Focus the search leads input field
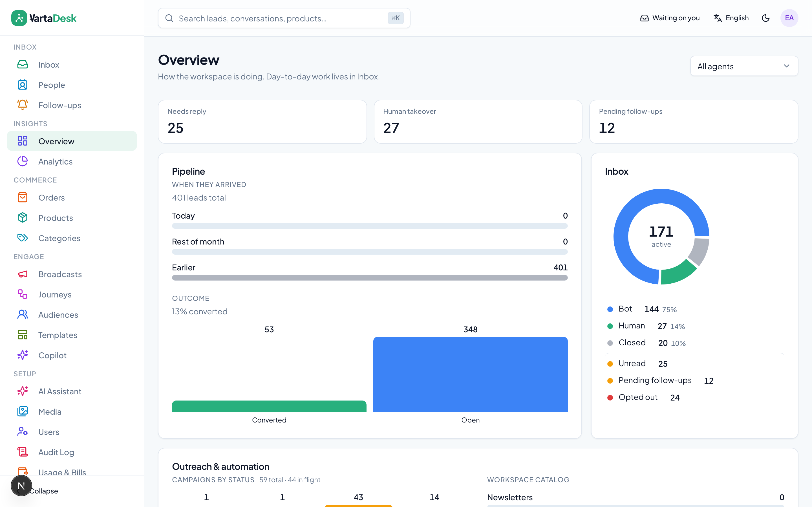The height and width of the screenshot is (507, 812). coord(284,18)
